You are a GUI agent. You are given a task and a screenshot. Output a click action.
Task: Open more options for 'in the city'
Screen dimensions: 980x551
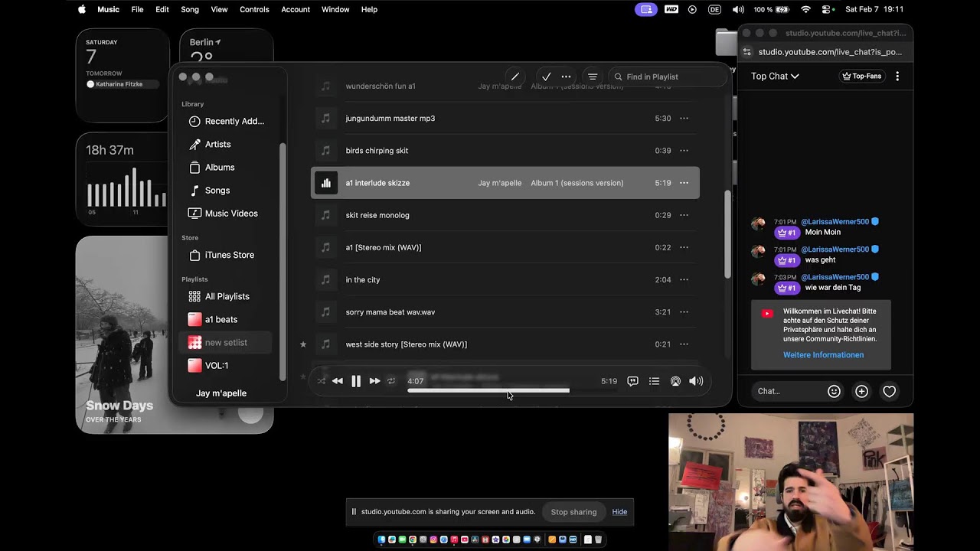tap(684, 280)
